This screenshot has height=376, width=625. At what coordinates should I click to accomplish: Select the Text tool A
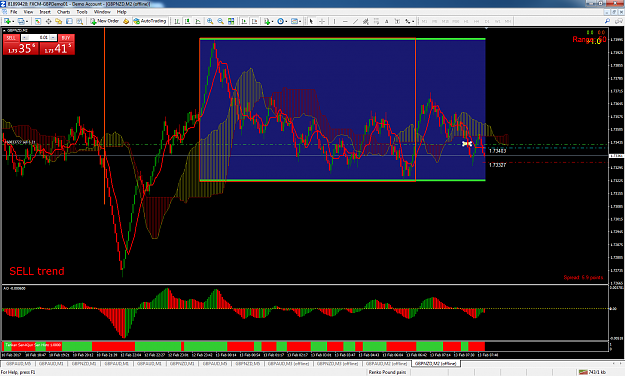coord(387,21)
